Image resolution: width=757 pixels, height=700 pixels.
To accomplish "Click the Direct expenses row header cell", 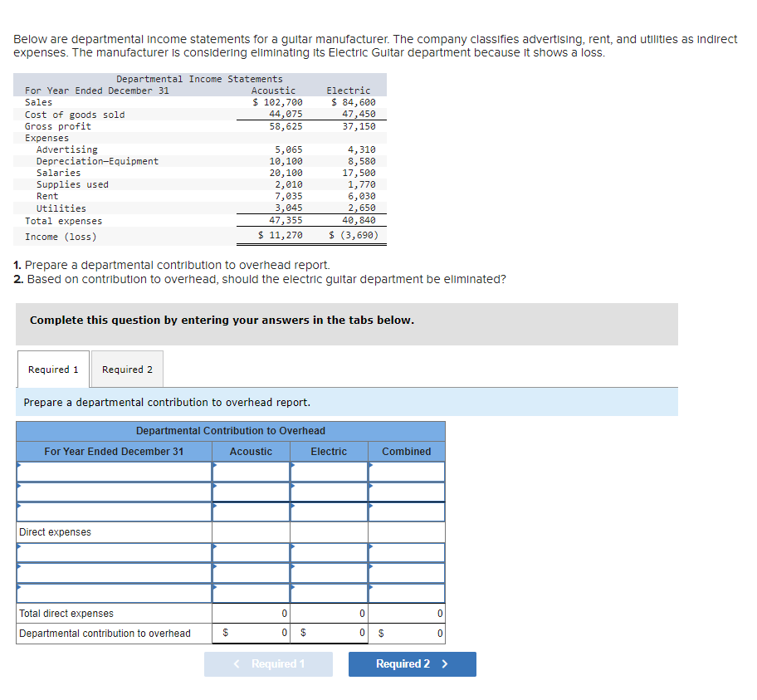I will [x=114, y=531].
